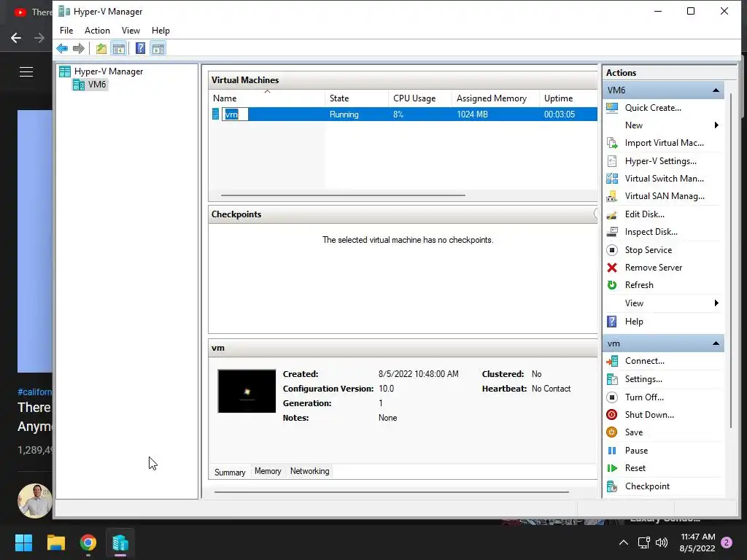
Task: Click the Virtual Machines horizontal scrollbar
Action: tap(343, 195)
